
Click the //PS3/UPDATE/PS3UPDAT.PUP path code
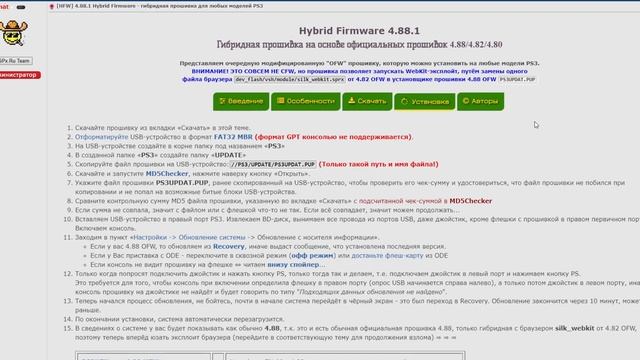coord(273,164)
